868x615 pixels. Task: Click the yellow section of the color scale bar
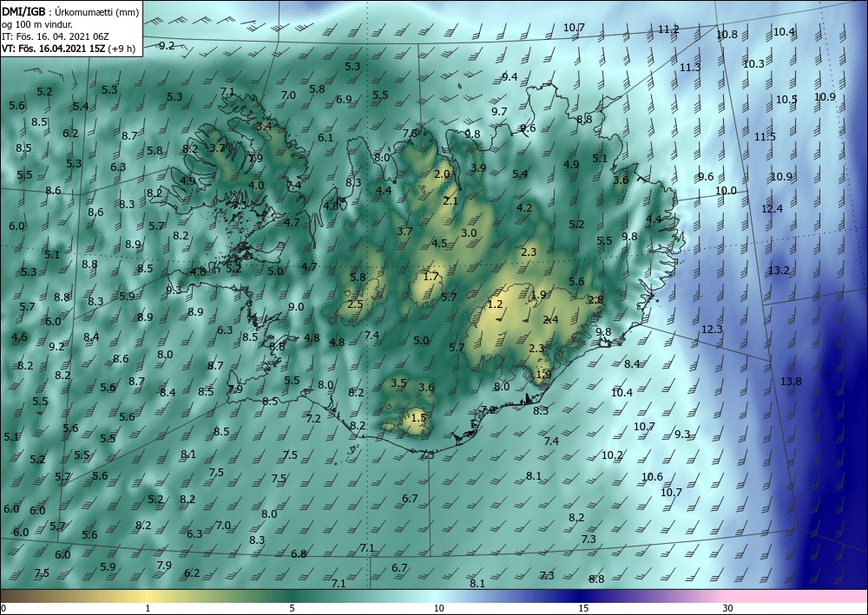pyautogui.click(x=147, y=596)
